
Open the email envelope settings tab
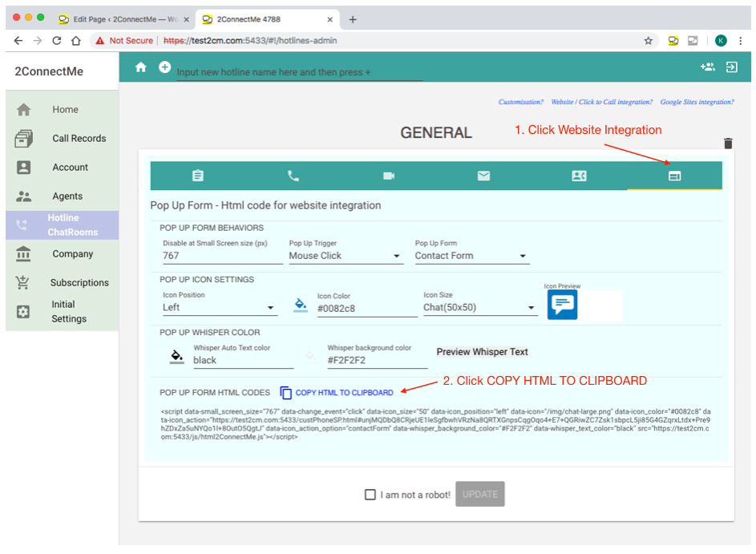pyautogui.click(x=483, y=176)
